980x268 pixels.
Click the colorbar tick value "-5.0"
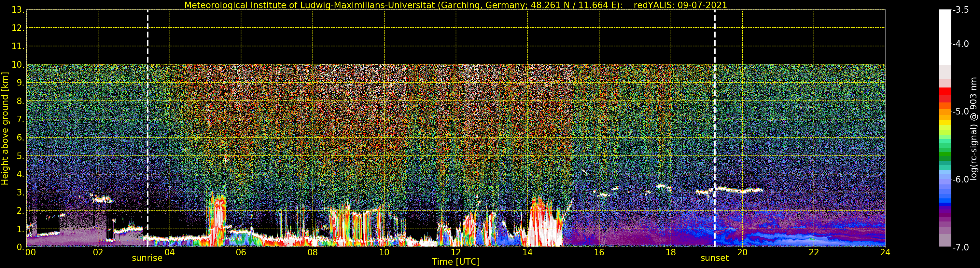point(960,112)
